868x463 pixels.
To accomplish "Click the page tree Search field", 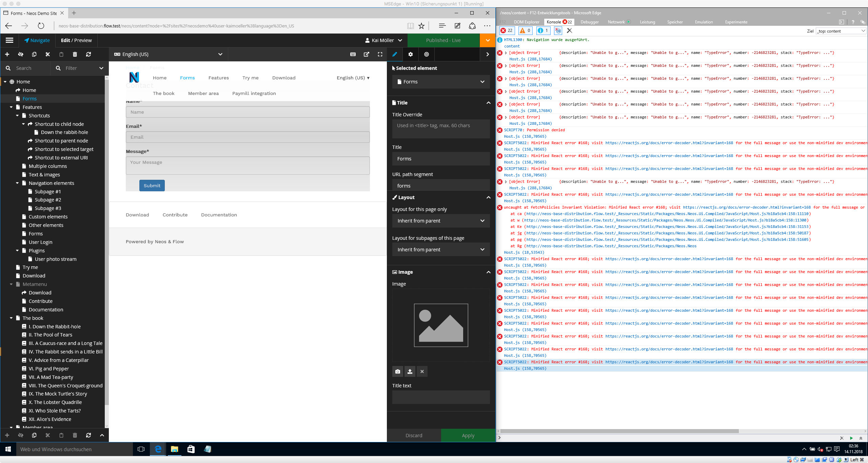I will [x=25, y=68].
